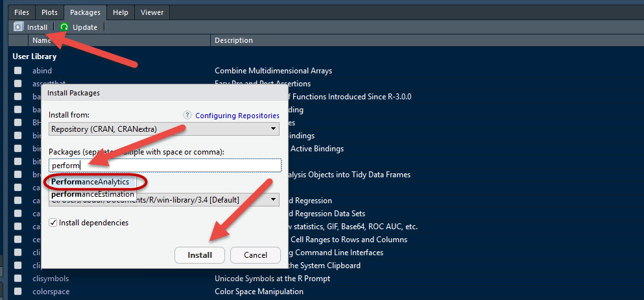Click the Packages name input field
This screenshot has height=300, width=644.
click(164, 166)
